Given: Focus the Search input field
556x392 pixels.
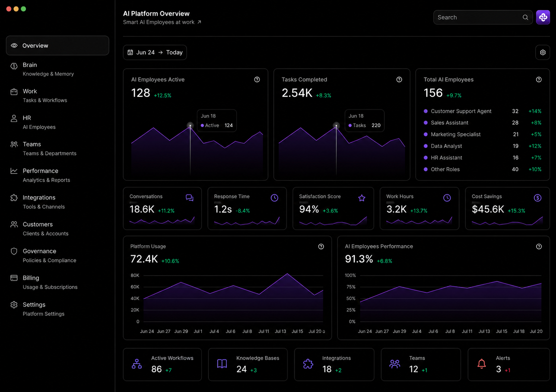Looking at the screenshot, I should pos(483,17).
